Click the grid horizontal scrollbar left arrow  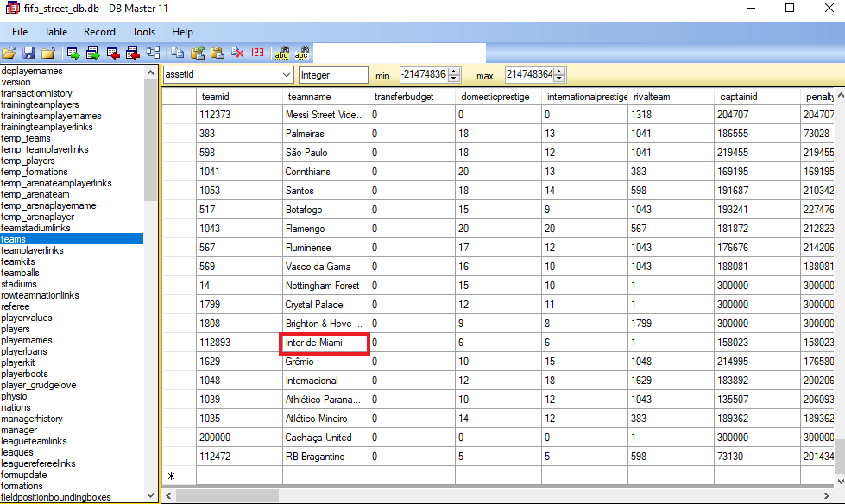point(168,495)
